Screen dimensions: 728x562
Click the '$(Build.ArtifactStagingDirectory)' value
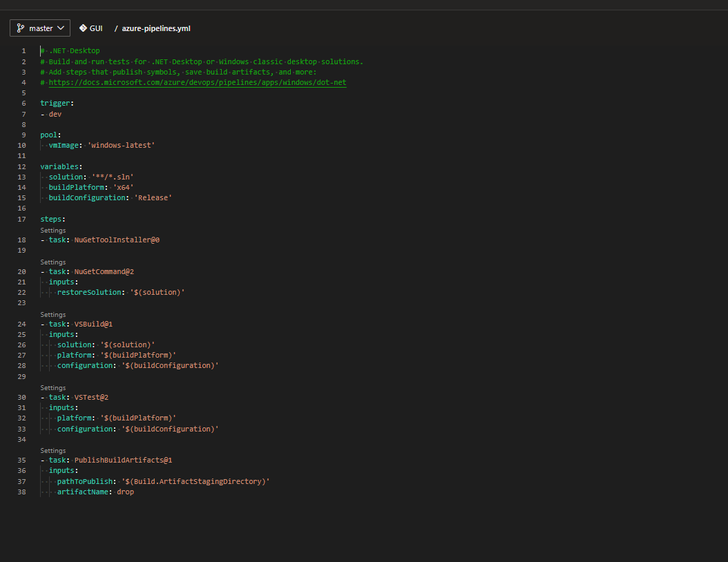(x=195, y=481)
